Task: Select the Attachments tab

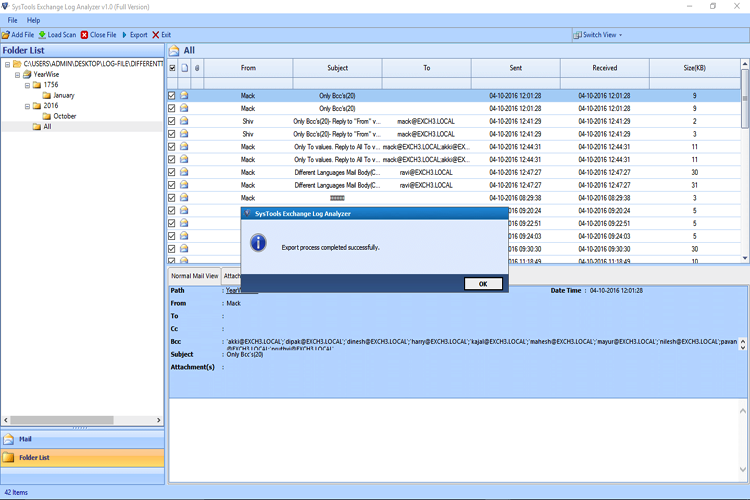Action: 232,276
